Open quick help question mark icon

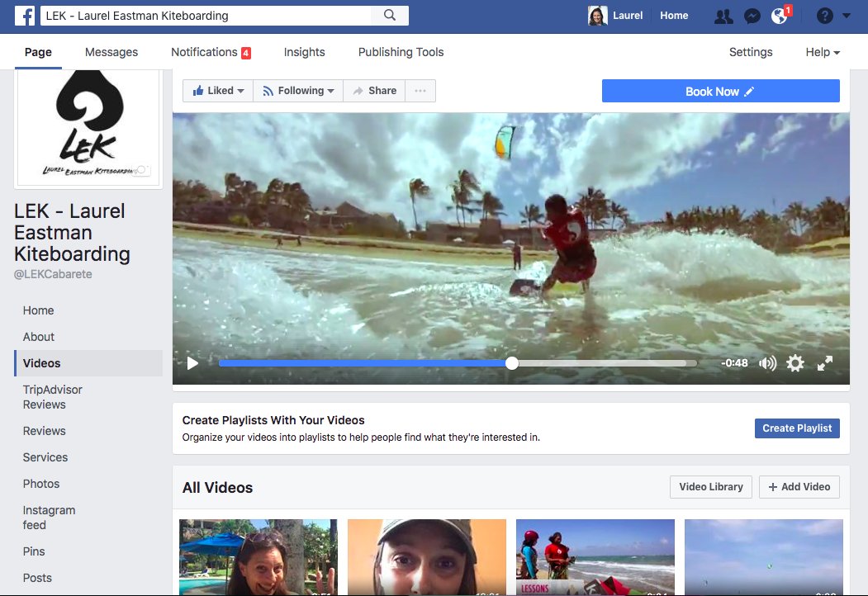coord(825,16)
